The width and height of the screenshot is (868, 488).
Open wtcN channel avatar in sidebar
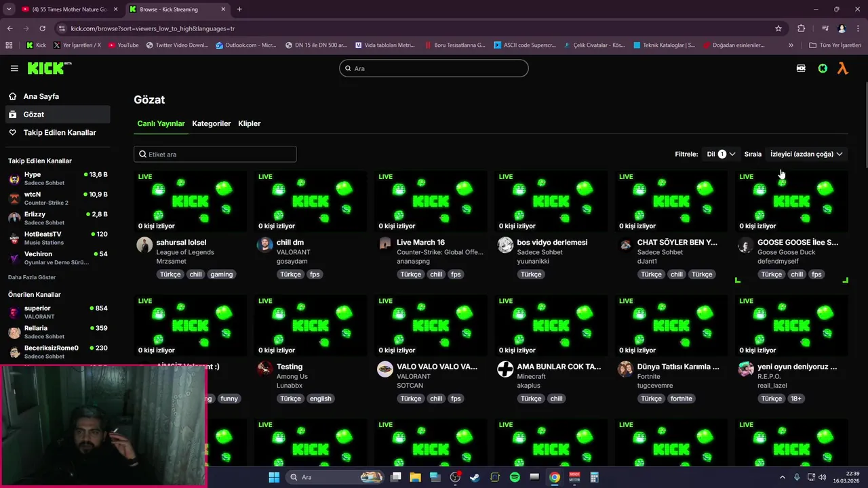[14, 199]
